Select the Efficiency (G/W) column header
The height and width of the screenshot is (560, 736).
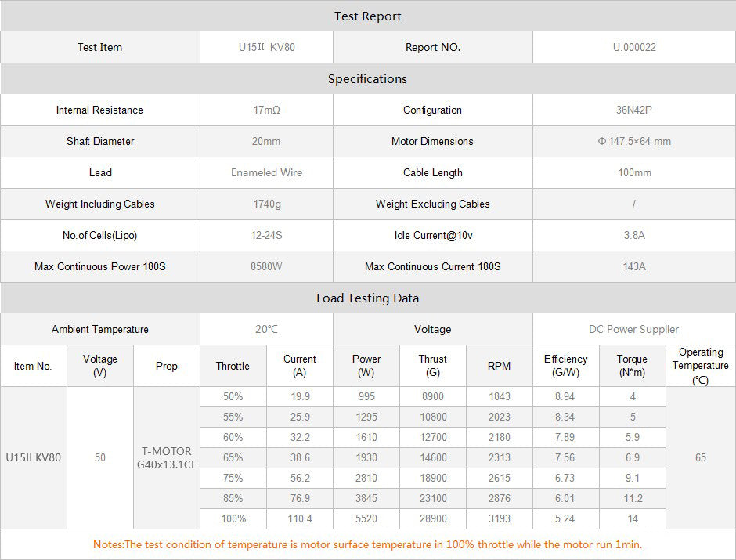click(x=565, y=366)
